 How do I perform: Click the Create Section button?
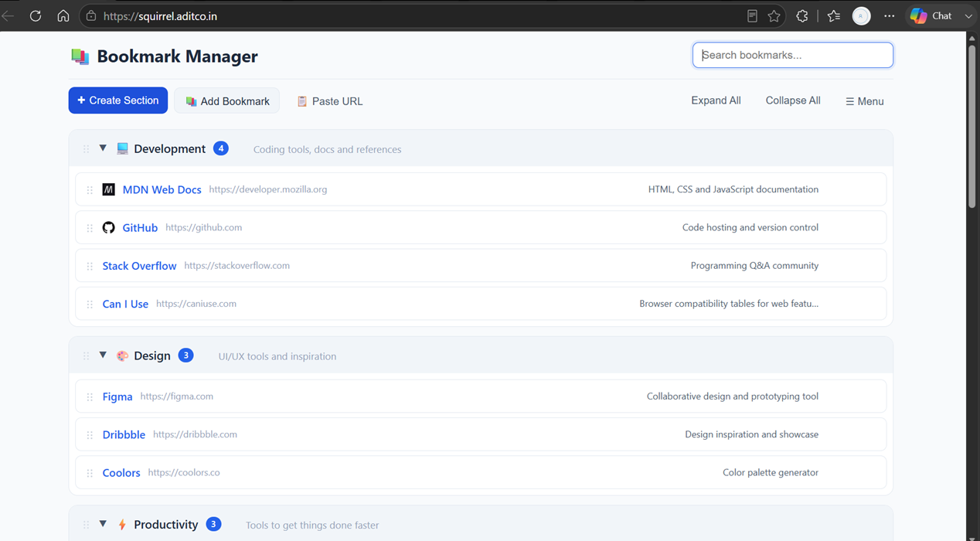coord(118,100)
